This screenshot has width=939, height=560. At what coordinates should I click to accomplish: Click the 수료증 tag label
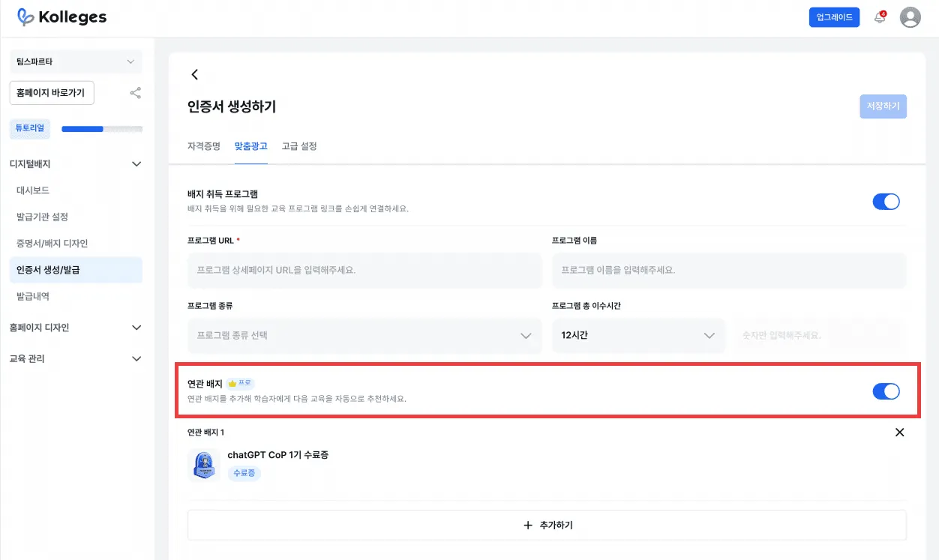[244, 473]
